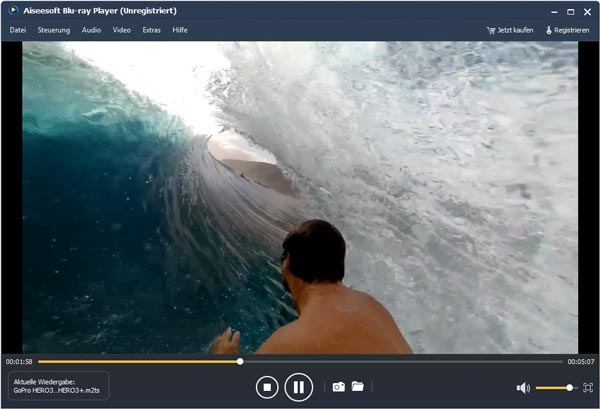Close the Blu-ray Player window

(x=587, y=12)
